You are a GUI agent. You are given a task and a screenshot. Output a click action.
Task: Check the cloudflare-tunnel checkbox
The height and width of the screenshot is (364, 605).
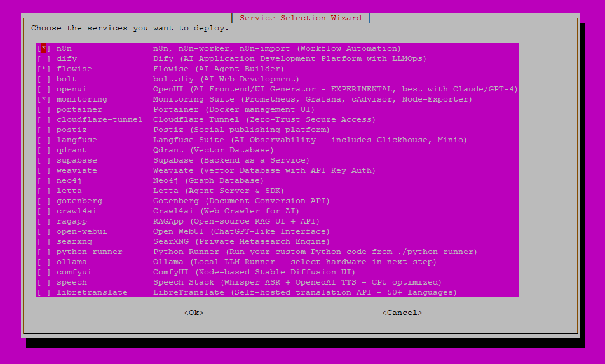(x=44, y=119)
